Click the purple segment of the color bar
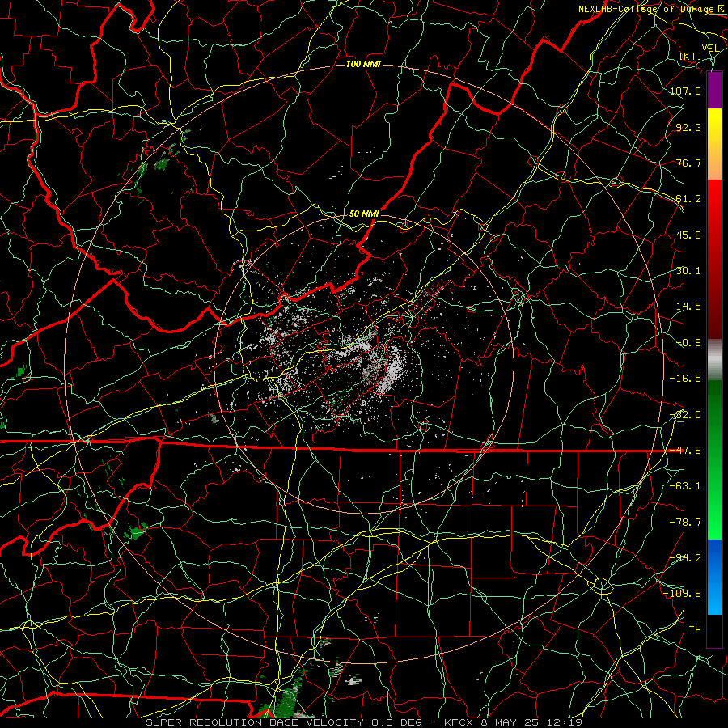 (x=714, y=91)
